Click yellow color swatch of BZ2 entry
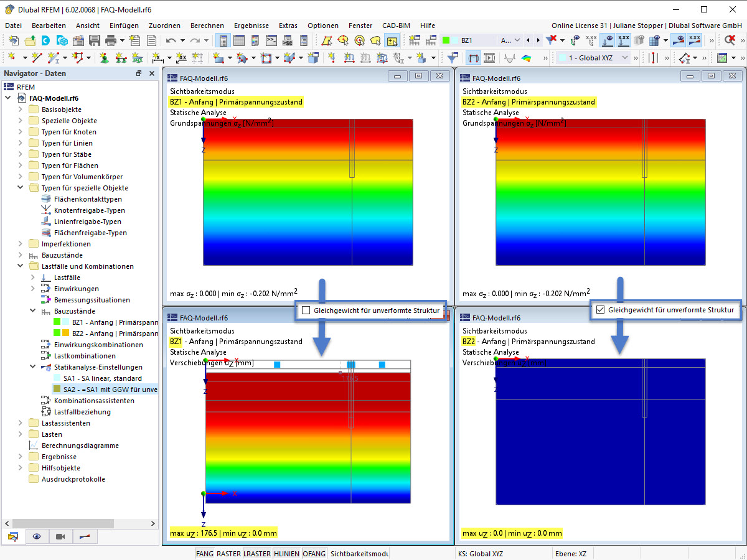The width and height of the screenshot is (747, 560). tap(66, 334)
